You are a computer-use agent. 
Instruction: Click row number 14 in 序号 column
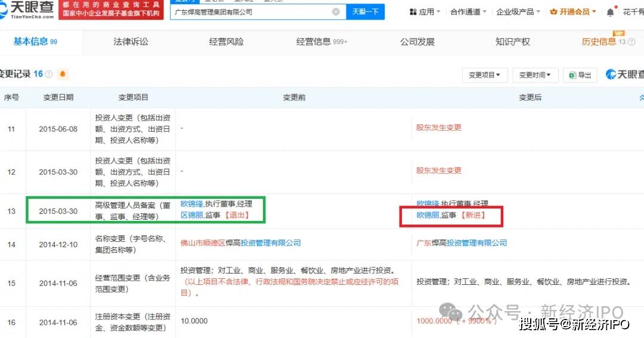pos(11,245)
